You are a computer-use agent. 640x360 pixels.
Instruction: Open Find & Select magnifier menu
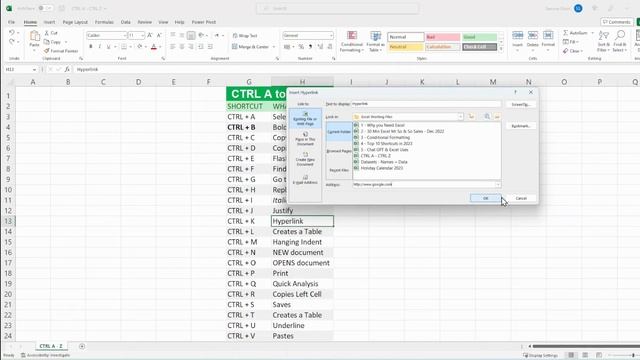click(620, 41)
